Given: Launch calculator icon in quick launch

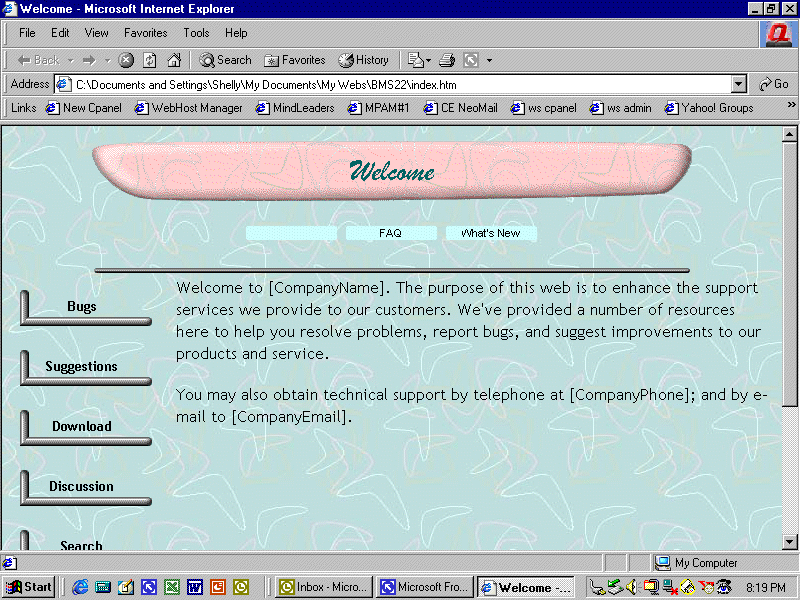Looking at the screenshot, I should coord(103,587).
